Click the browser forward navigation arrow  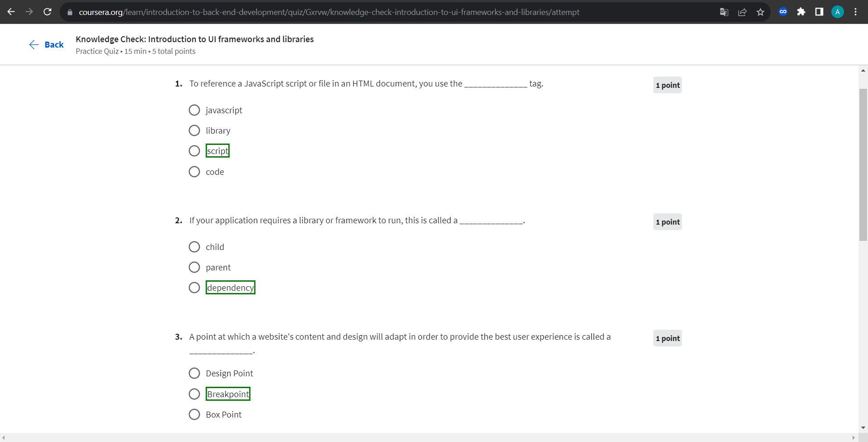tap(29, 12)
